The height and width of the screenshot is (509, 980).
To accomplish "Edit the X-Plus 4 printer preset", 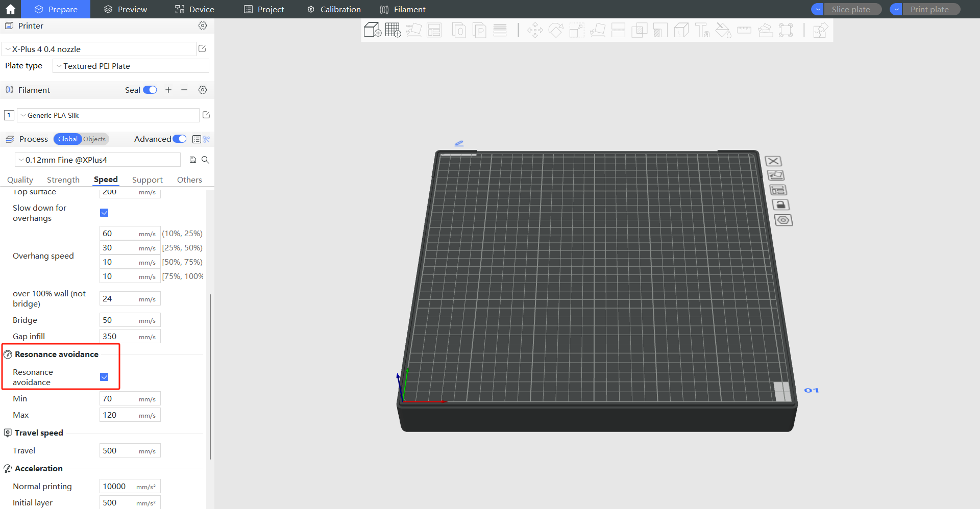I will [202, 48].
